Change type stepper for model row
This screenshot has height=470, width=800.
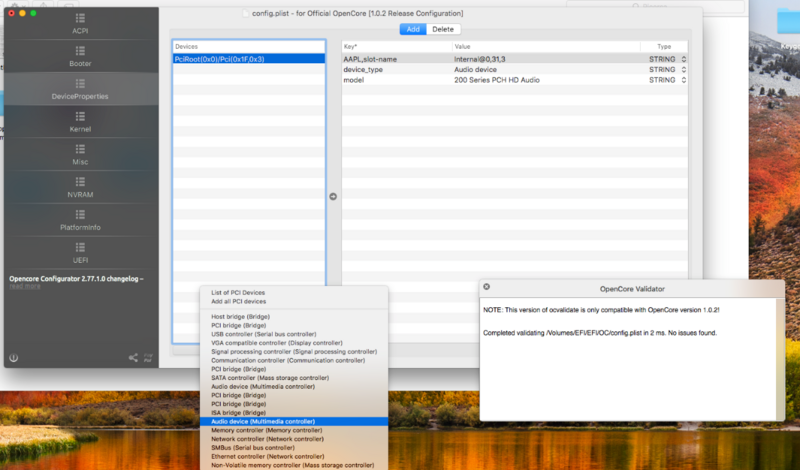pyautogui.click(x=684, y=80)
